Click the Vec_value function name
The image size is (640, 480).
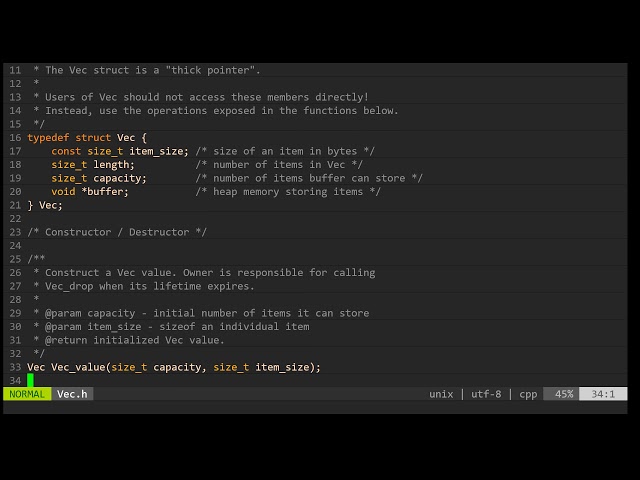click(x=78, y=367)
